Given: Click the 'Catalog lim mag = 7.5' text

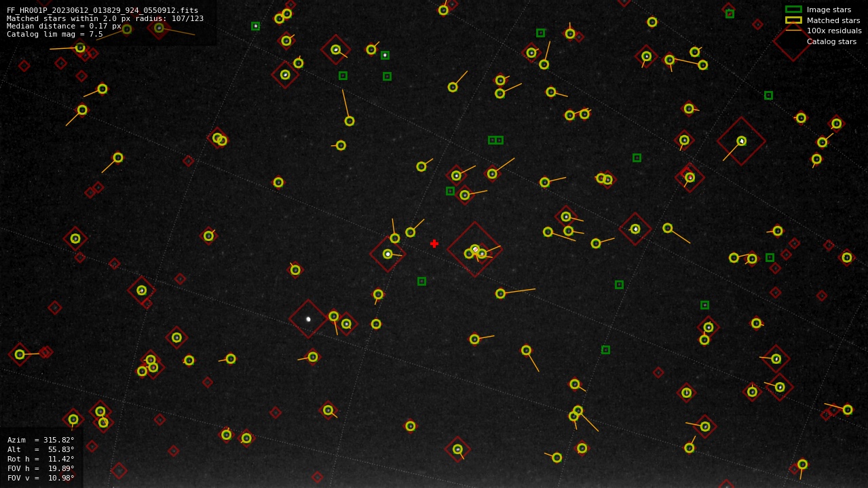Looking at the screenshot, I should (55, 34).
